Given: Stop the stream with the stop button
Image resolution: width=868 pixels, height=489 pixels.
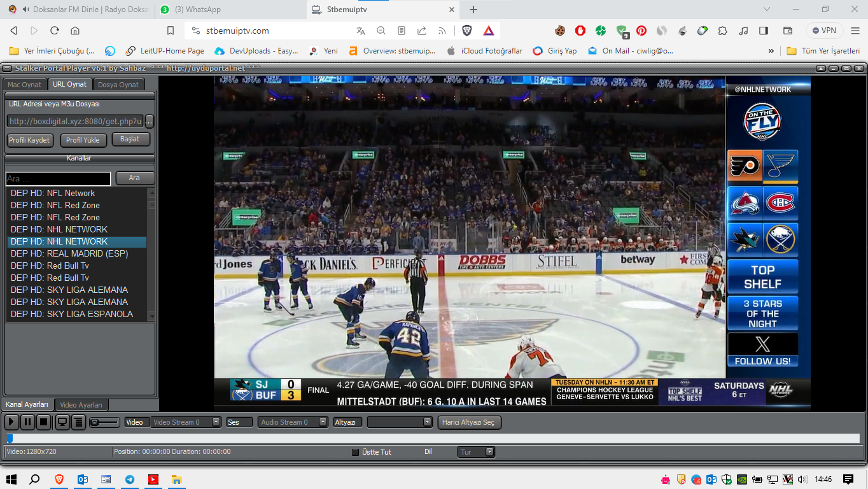Looking at the screenshot, I should pyautogui.click(x=43, y=422).
